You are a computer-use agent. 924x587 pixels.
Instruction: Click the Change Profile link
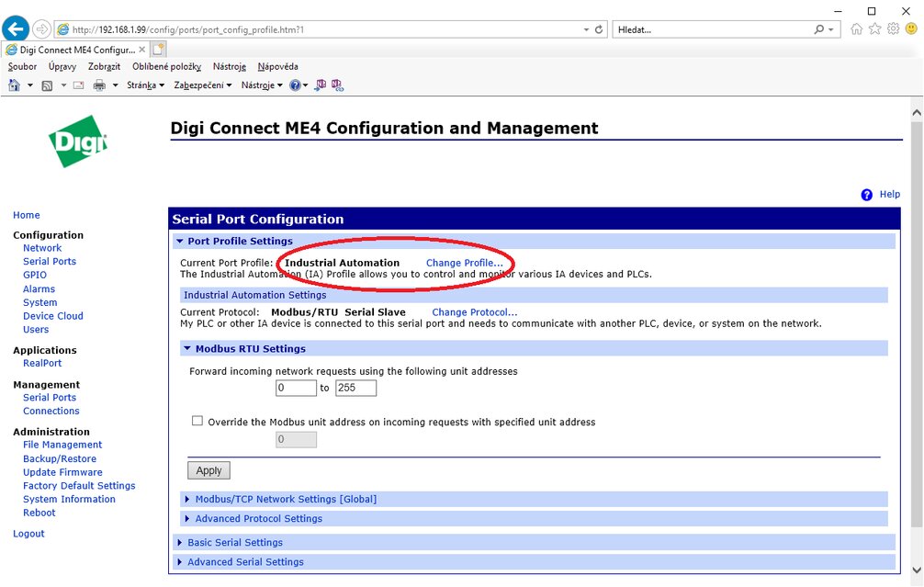pyautogui.click(x=463, y=262)
